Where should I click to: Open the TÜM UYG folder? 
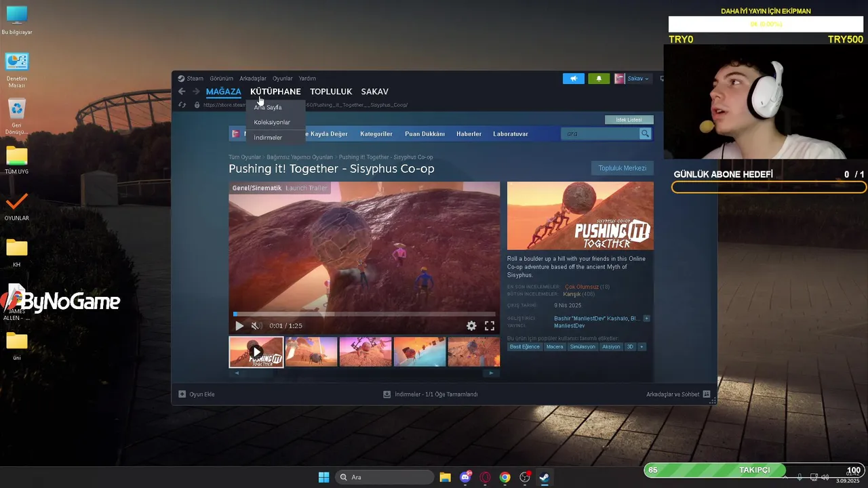pos(17,160)
